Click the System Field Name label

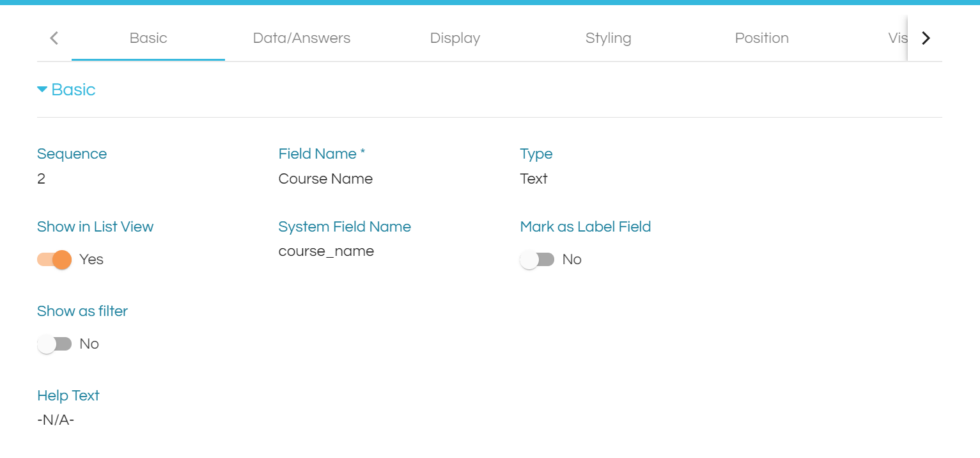pyautogui.click(x=345, y=227)
